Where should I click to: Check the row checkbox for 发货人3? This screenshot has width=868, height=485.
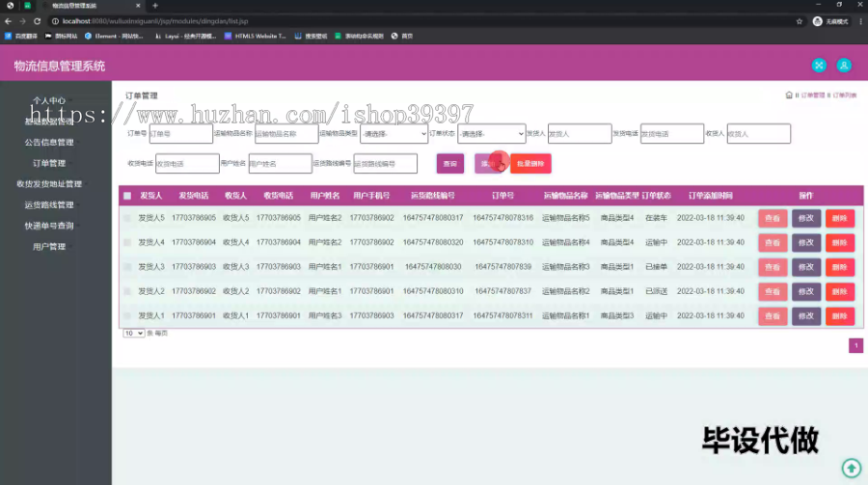pyautogui.click(x=127, y=267)
